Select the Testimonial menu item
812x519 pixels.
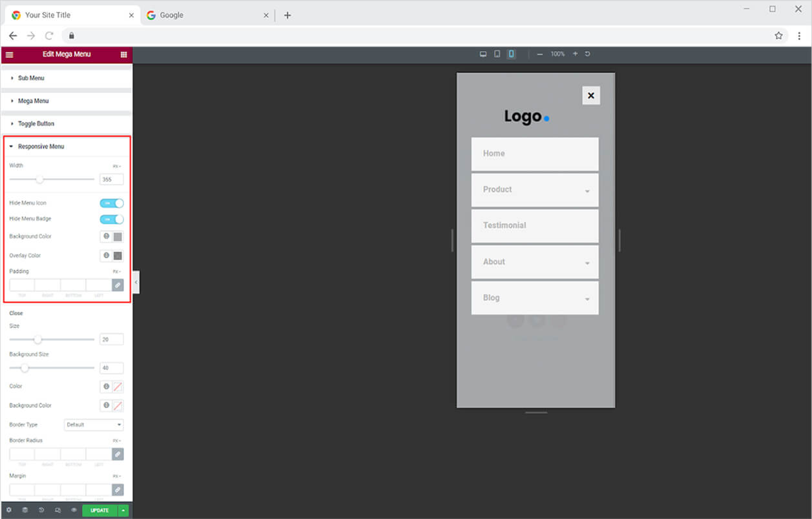click(x=505, y=225)
